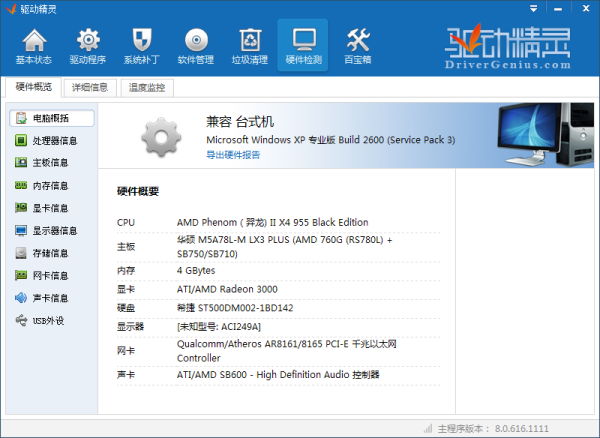Click the DriverGenius.com brand logo
The image size is (600, 438).
pos(508,47)
